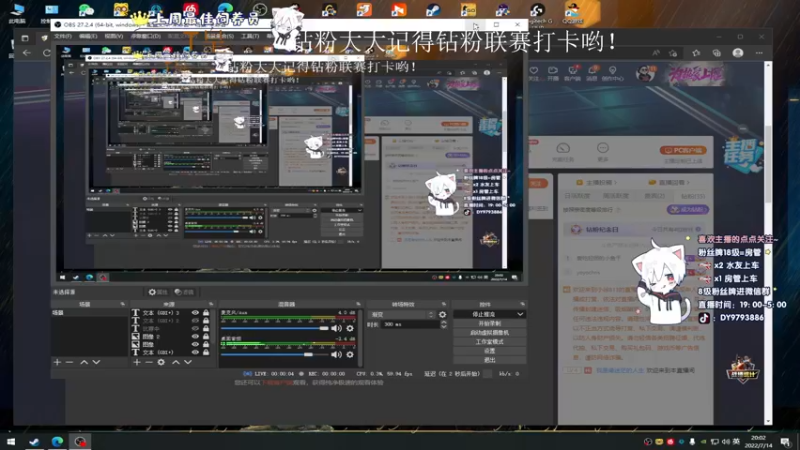Add a new source with the plus icon
Screen dimensions: 800x450
tap(137, 362)
